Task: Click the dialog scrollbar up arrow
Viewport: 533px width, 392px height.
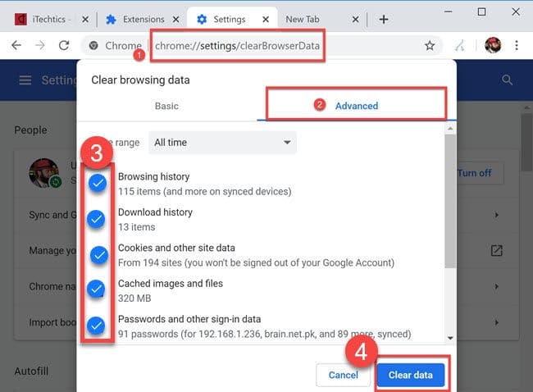Action: point(450,129)
